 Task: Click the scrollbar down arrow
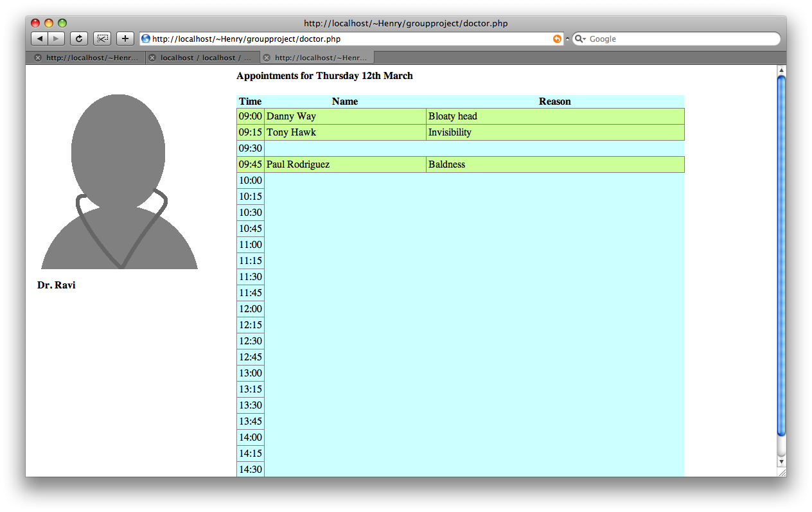coord(781,463)
